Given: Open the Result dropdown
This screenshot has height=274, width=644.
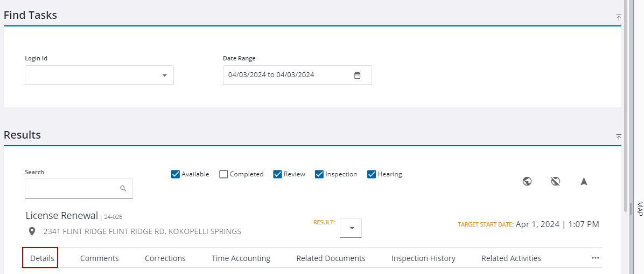Looking at the screenshot, I should point(351,228).
